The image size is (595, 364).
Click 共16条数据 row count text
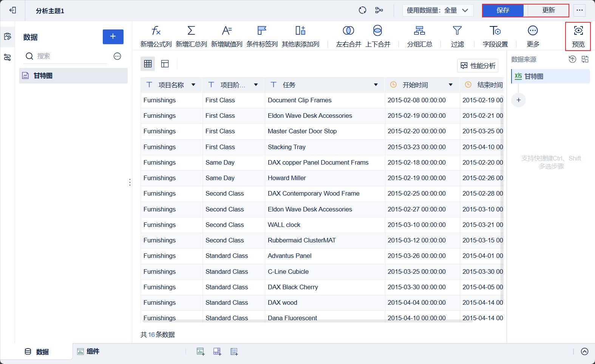158,335
